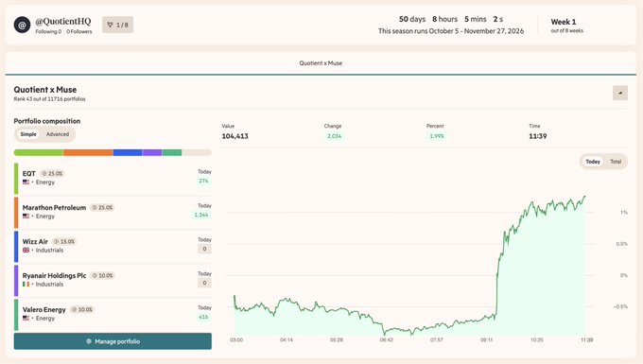The width and height of the screenshot is (643, 364).
Task: Click the EQT 25.0% weight badge
Action: [53, 173]
